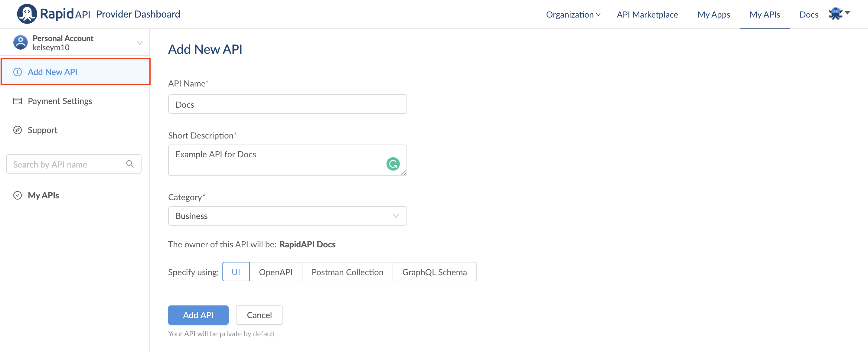Go to API Marketplace tab
Screen dimensions: 868x352
(x=647, y=15)
